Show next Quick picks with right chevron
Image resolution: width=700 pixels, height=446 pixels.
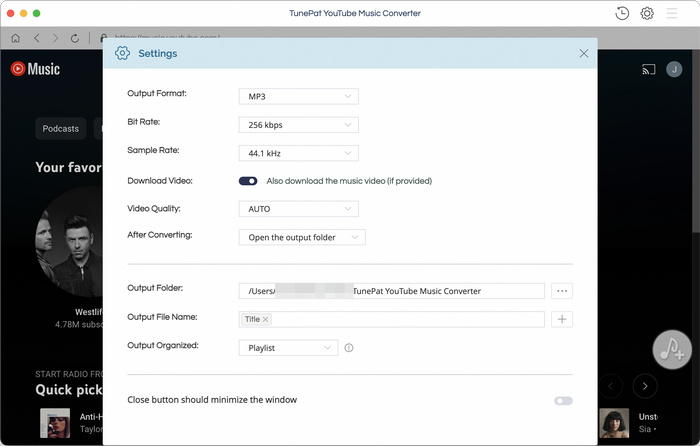645,386
